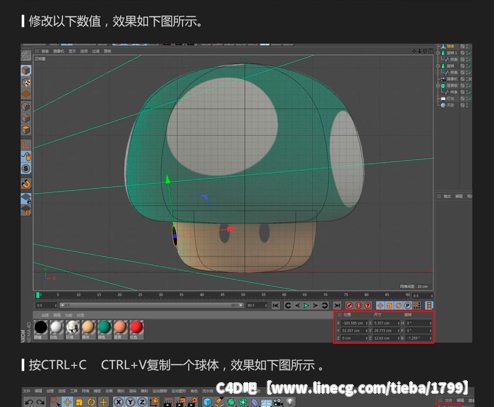The width and height of the screenshot is (502, 407).
Task: Click the timeline preview range bar
Action: 152,305
